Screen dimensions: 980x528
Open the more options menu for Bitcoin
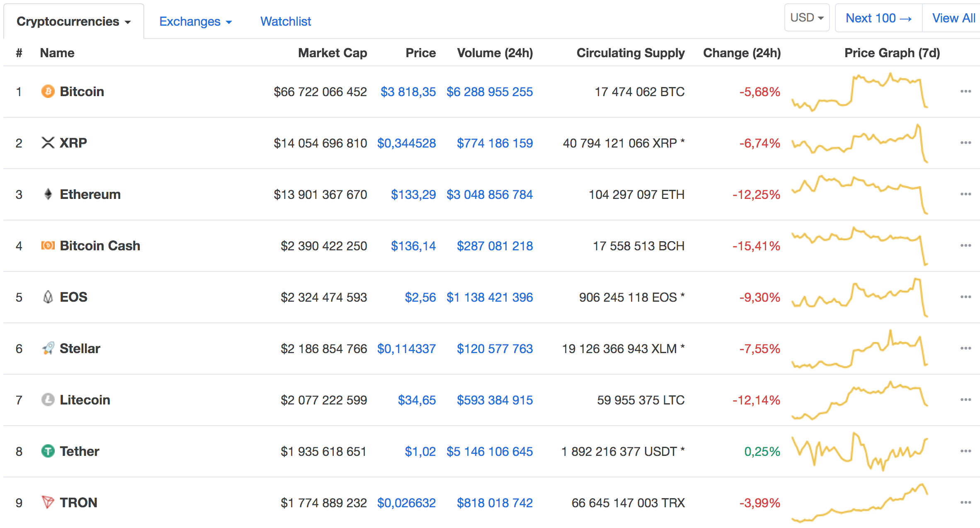(x=965, y=91)
